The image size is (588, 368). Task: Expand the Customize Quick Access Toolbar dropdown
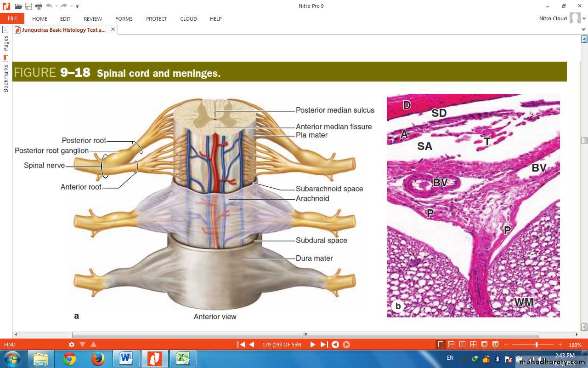77,6
